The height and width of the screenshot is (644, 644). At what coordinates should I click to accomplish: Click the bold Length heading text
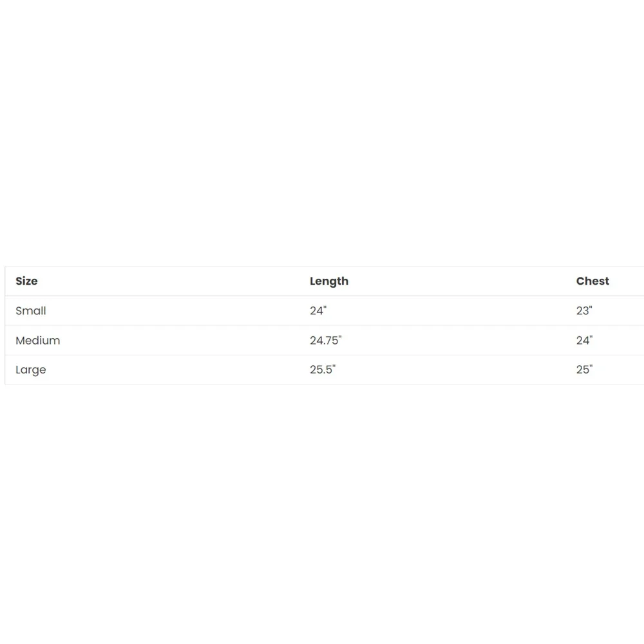(329, 281)
